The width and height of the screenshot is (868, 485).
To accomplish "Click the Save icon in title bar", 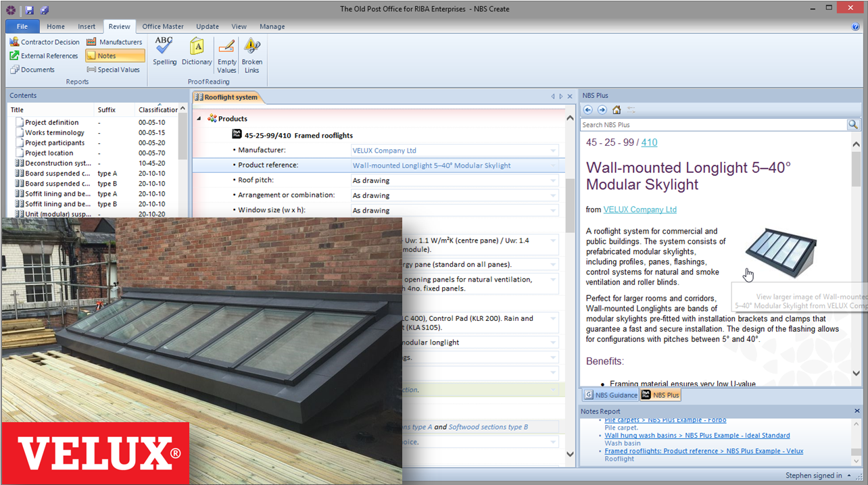I will pyautogui.click(x=30, y=10).
